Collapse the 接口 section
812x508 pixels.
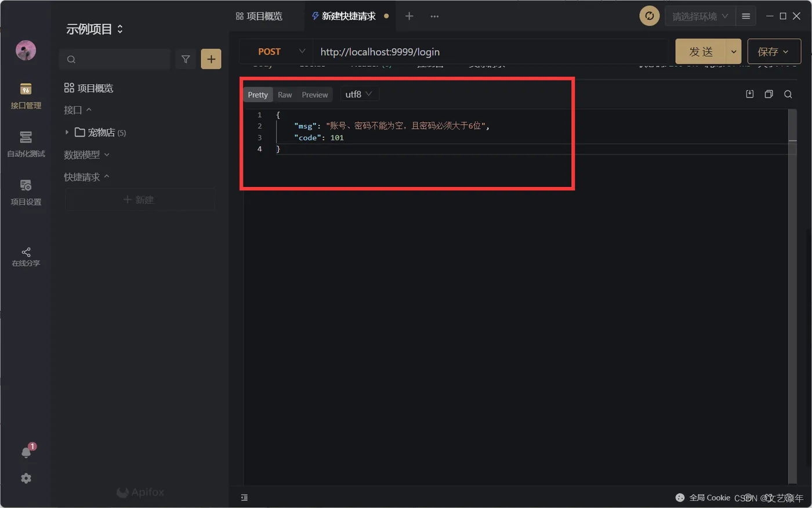(x=78, y=110)
